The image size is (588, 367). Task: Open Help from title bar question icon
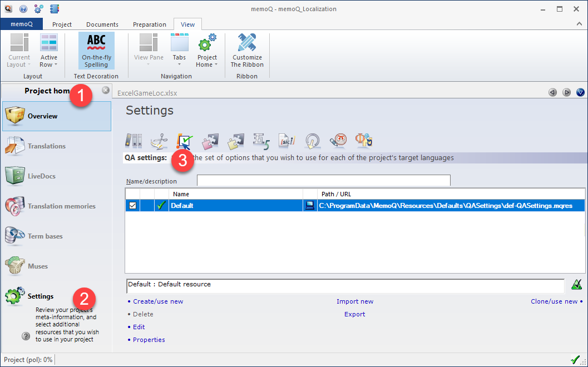[x=23, y=9]
